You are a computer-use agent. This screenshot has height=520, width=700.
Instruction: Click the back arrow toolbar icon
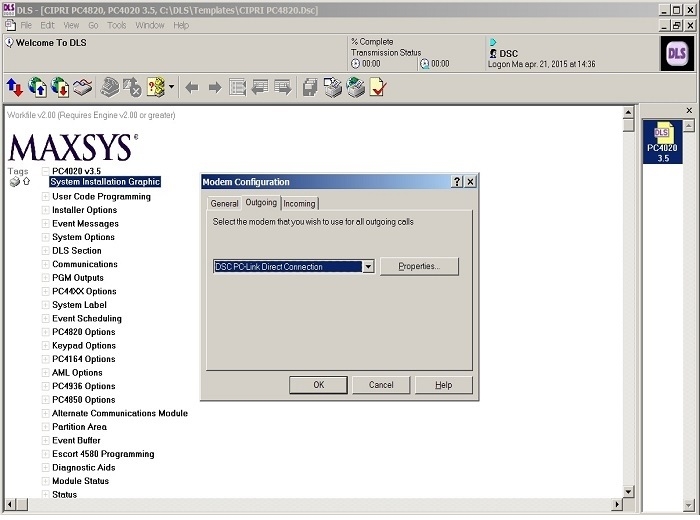tap(192, 87)
